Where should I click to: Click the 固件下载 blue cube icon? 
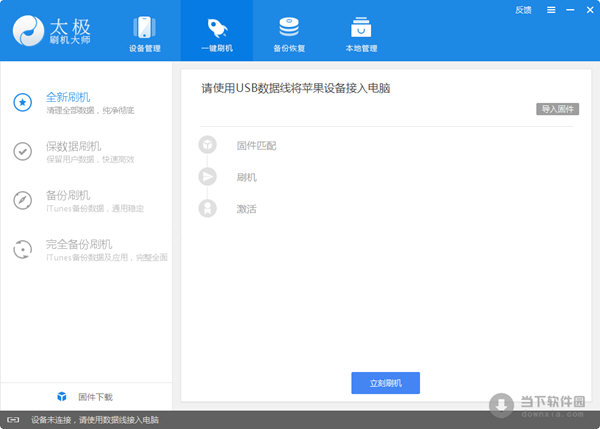[x=62, y=396]
